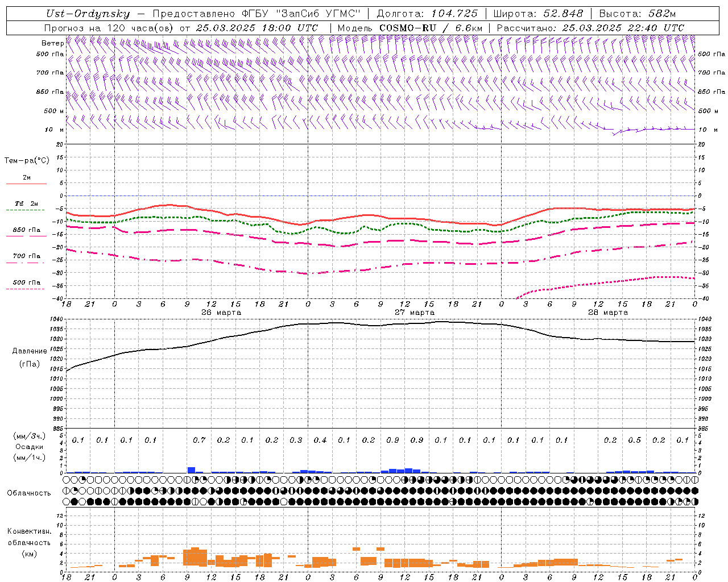Click the (км) unit under convective cloud label
The image size is (728, 582).
(29, 554)
